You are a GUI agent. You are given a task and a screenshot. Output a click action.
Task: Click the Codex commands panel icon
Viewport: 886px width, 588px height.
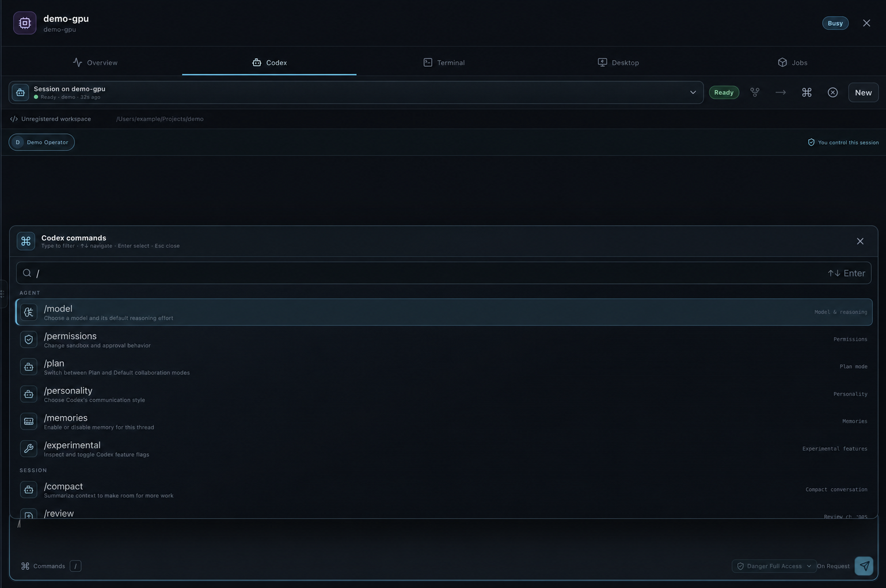(x=26, y=241)
